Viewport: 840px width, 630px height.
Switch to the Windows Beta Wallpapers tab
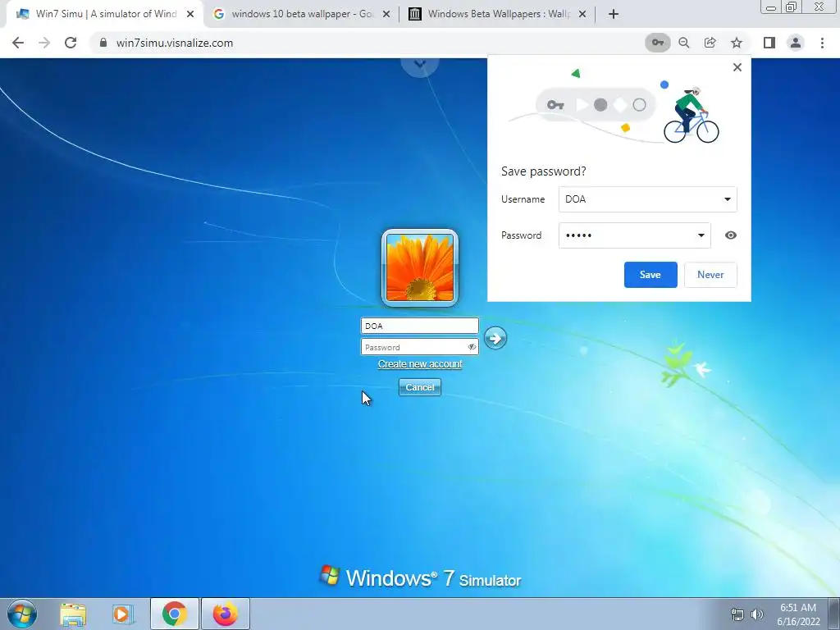pos(498,14)
